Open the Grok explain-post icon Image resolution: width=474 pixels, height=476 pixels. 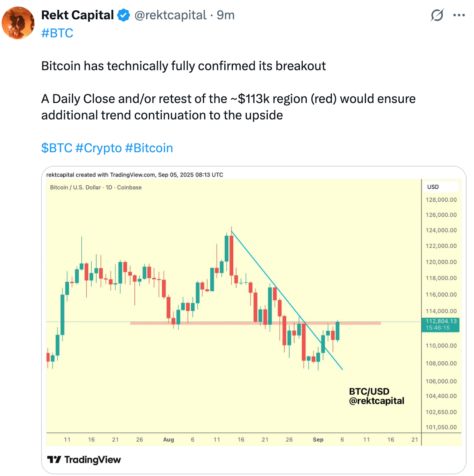[437, 16]
